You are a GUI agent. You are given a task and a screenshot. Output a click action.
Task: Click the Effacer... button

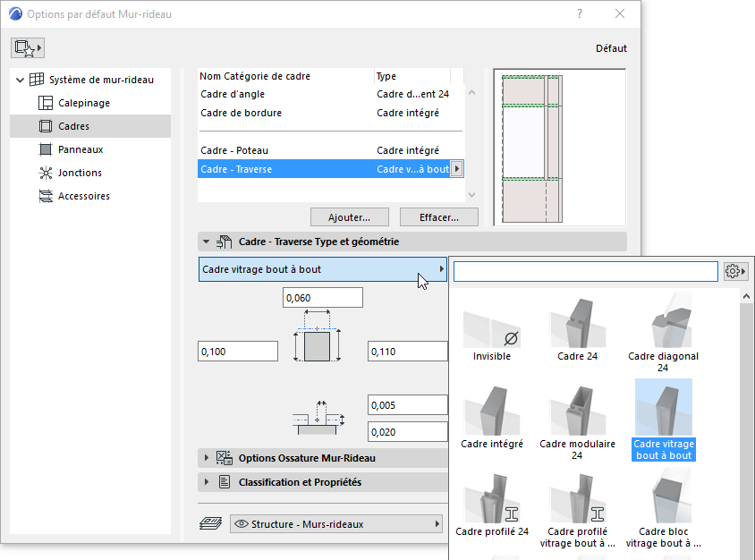tap(437, 217)
